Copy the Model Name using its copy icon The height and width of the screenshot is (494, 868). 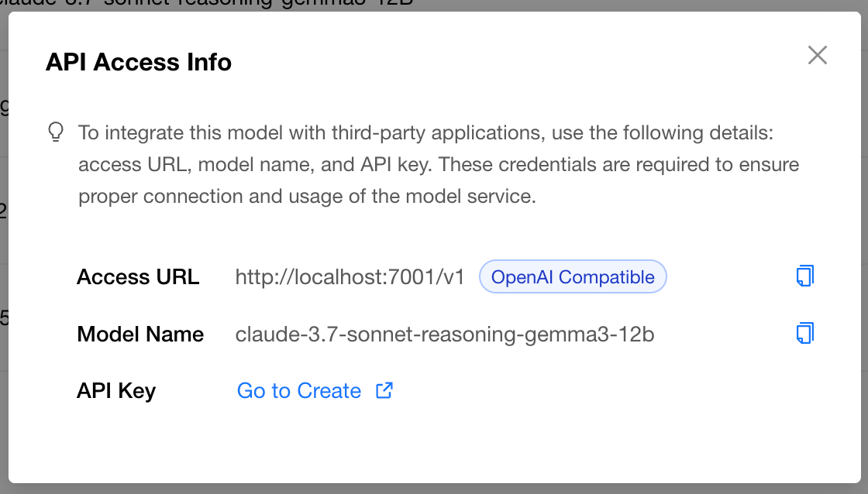click(805, 334)
